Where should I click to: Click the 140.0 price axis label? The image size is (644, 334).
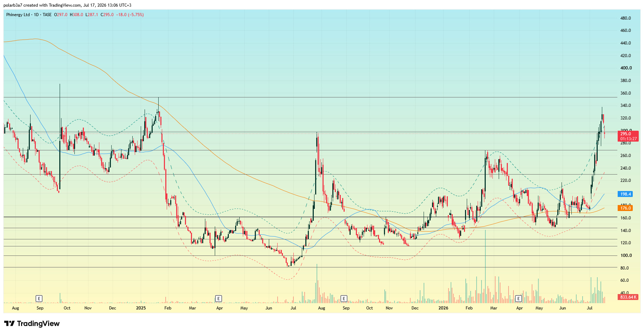tap(626, 231)
